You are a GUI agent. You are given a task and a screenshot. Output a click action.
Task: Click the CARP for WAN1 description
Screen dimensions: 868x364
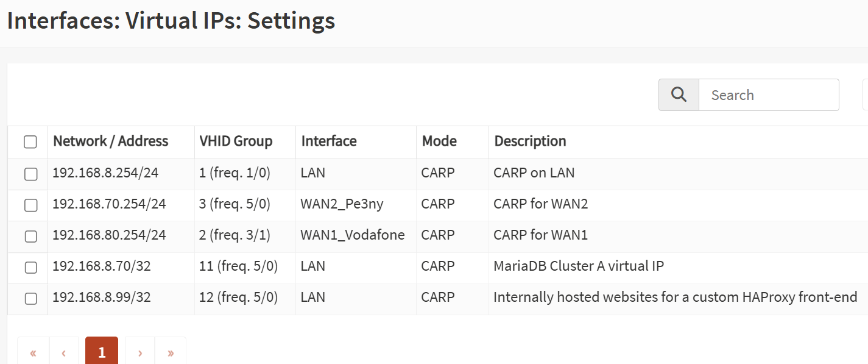point(540,235)
